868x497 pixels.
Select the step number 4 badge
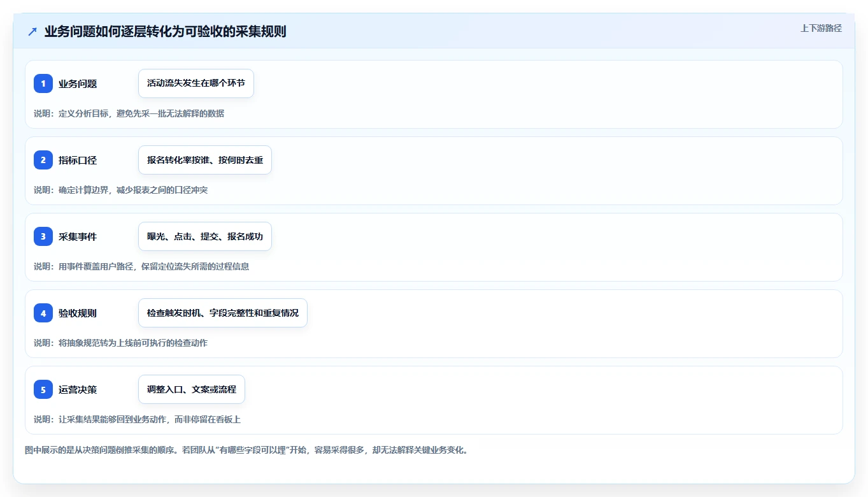point(43,313)
